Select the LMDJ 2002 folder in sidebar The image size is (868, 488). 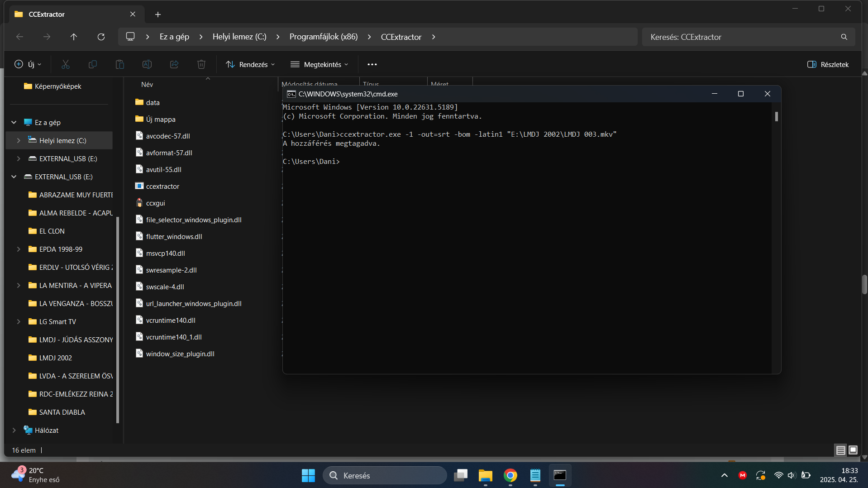[55, 358]
